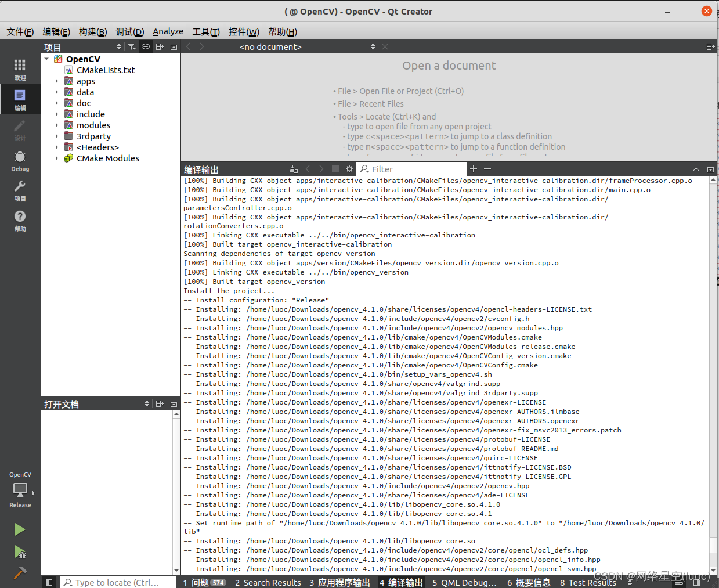Close the 打开文档 panel
Screen dimensions: 719x588
tap(174, 403)
